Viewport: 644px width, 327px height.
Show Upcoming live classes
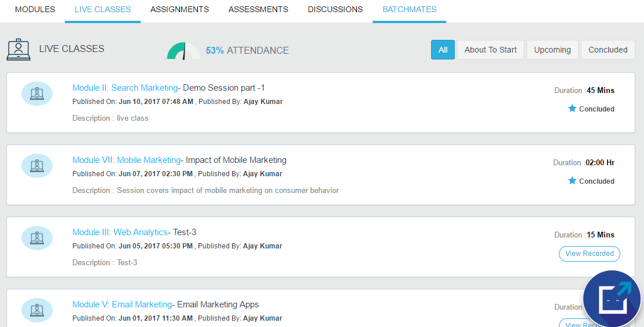point(553,50)
